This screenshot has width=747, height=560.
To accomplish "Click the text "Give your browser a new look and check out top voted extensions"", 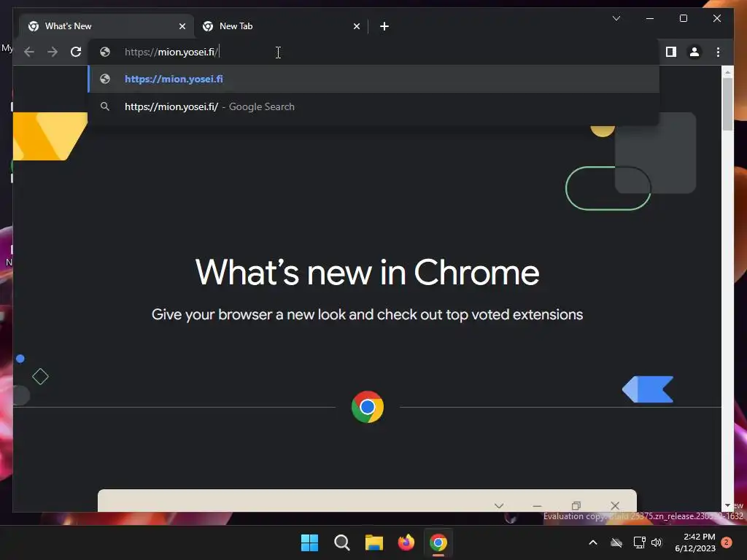I will 367,315.
